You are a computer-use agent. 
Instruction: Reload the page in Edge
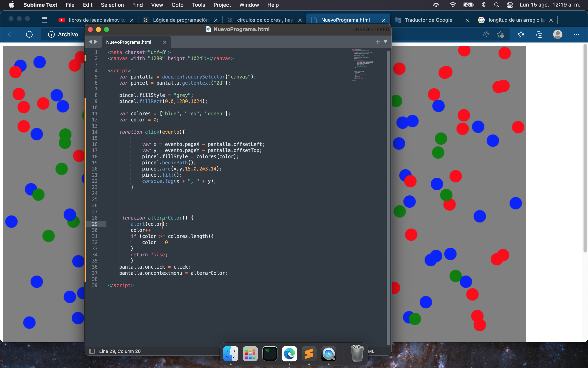(29, 34)
